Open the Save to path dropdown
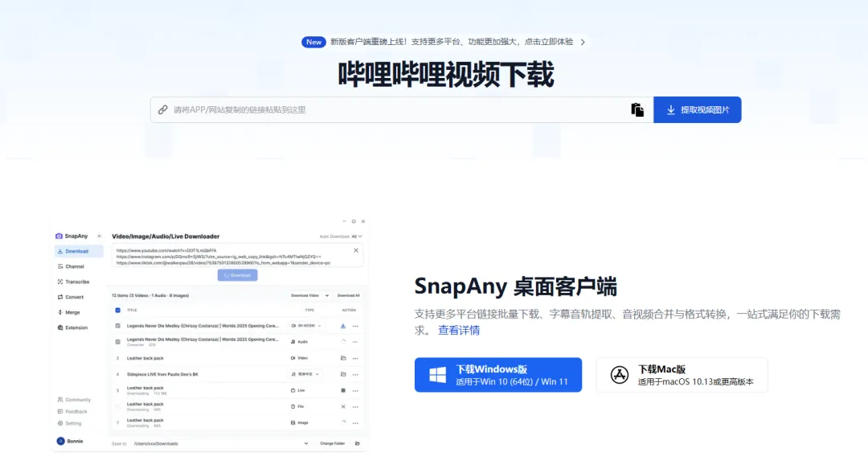 pos(306,443)
